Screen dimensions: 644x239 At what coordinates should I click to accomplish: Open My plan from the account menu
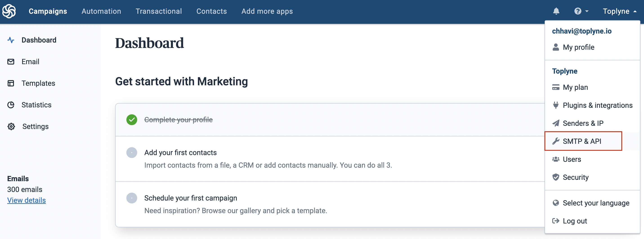(575, 87)
